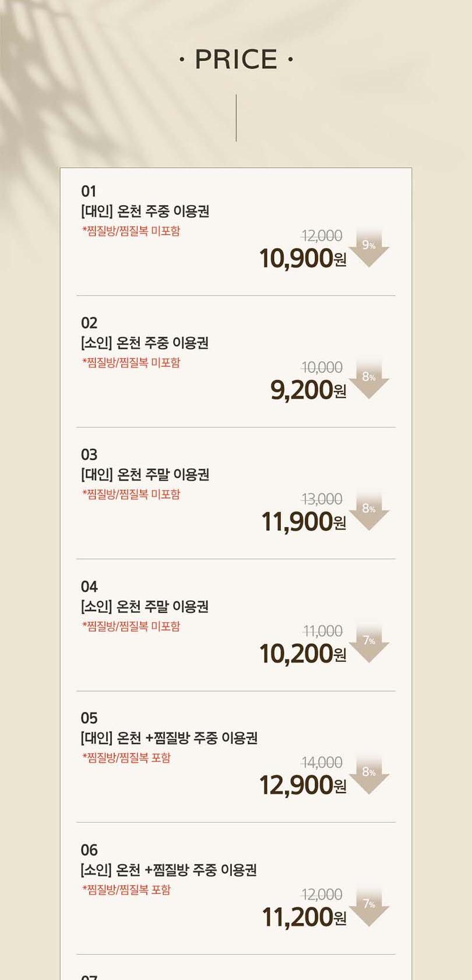Click the 10,900원 sale price
Screen dimensions: 472x980
[x=302, y=258]
